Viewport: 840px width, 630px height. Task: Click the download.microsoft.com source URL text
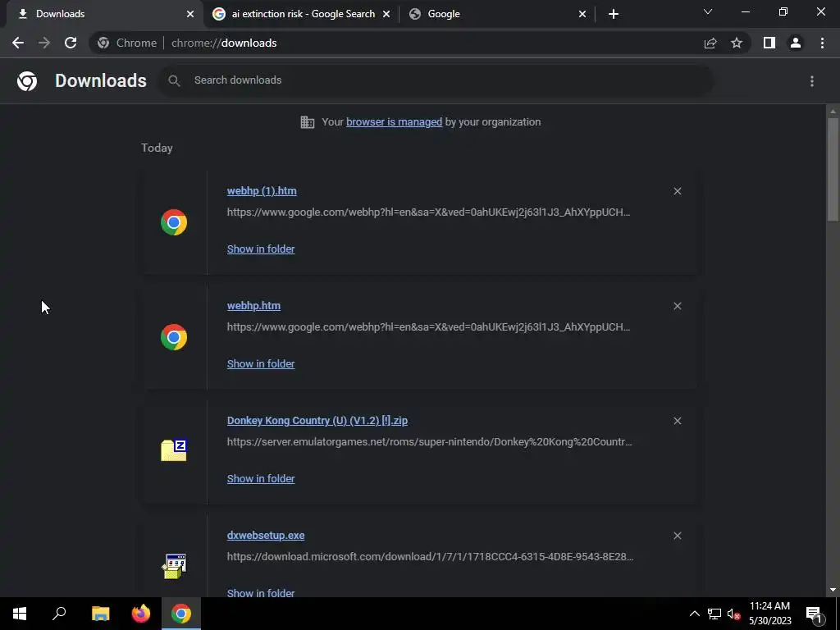[430, 557]
